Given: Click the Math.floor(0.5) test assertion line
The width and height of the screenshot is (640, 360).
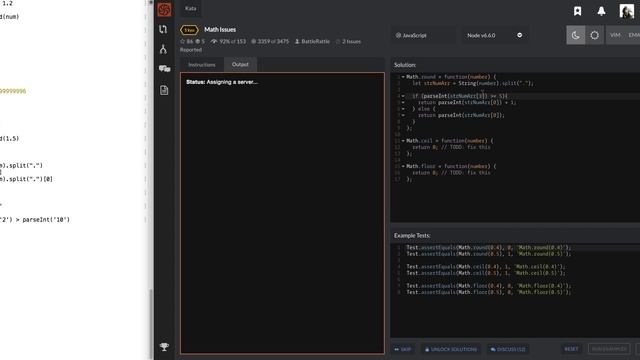Looking at the screenshot, I should tap(489, 292).
